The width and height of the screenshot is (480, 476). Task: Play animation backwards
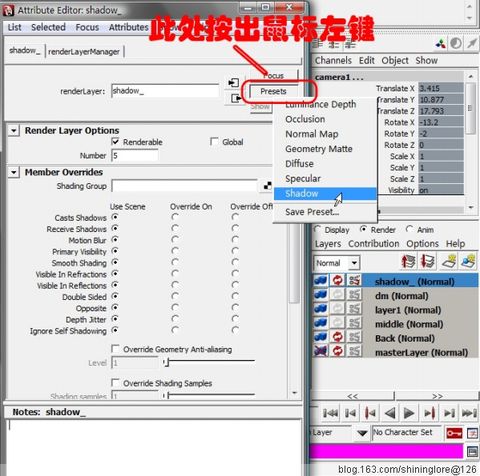coord(390,413)
